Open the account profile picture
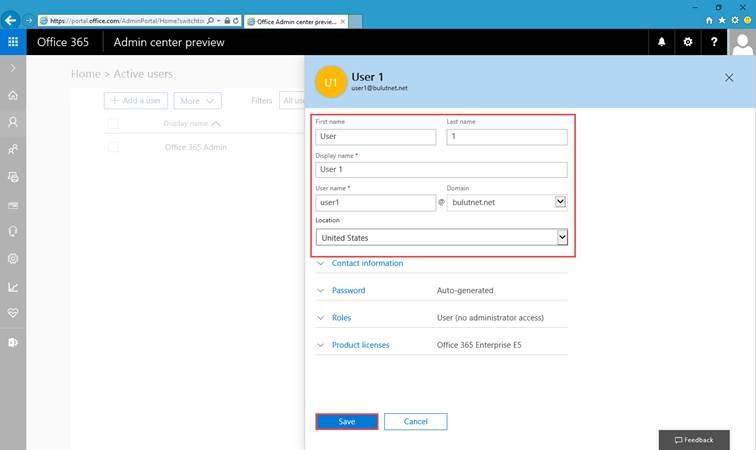 point(742,42)
